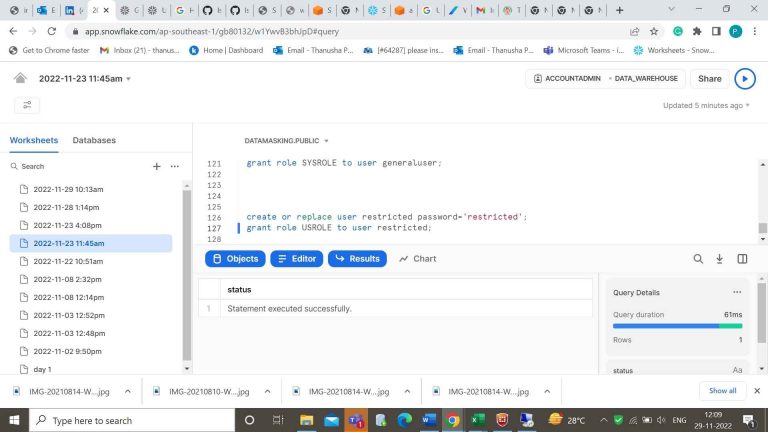Screen dimensions: 768x432
Task: Toggle the split results panel view icon
Action: click(x=742, y=258)
